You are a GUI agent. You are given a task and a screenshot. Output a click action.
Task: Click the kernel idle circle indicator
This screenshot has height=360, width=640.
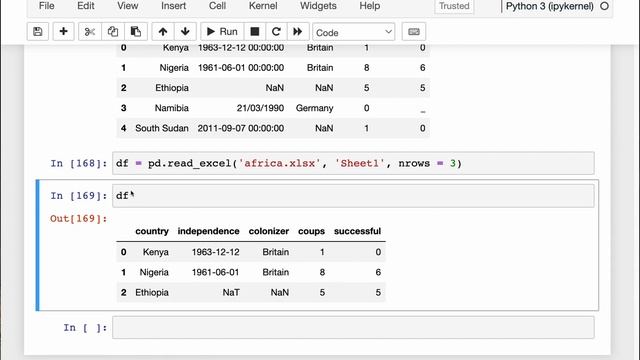click(x=604, y=6)
